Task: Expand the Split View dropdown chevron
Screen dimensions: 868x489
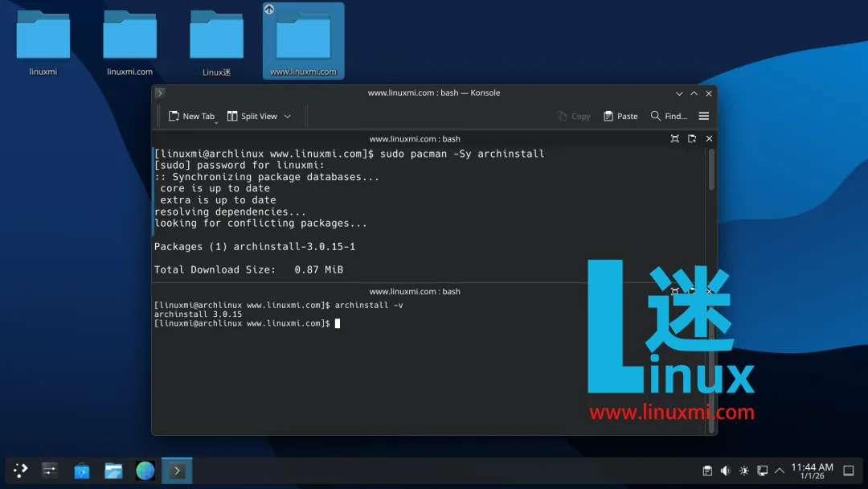Action: [x=287, y=117]
